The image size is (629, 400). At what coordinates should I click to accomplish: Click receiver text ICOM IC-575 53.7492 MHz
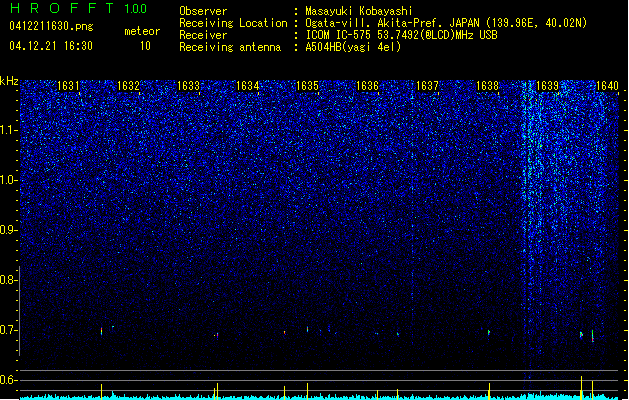click(401, 35)
